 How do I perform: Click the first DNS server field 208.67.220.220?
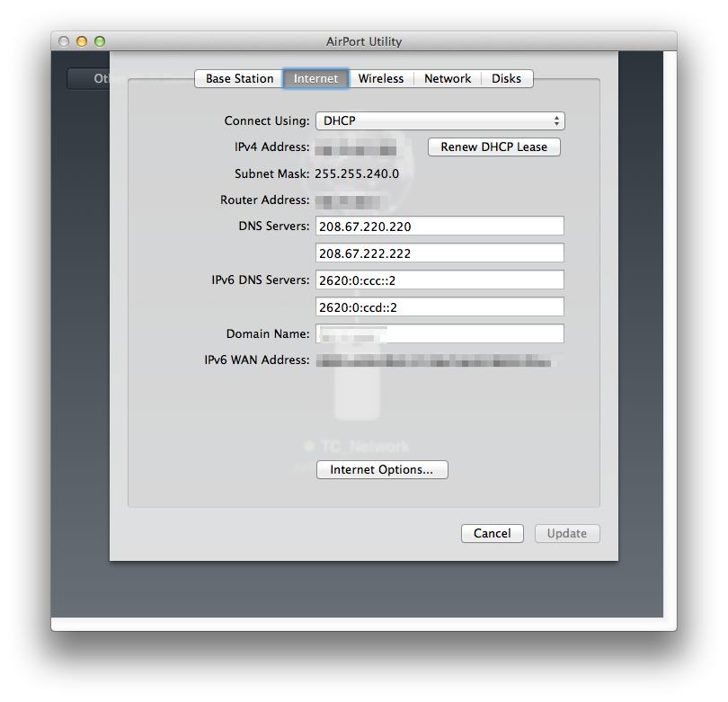[x=439, y=227]
